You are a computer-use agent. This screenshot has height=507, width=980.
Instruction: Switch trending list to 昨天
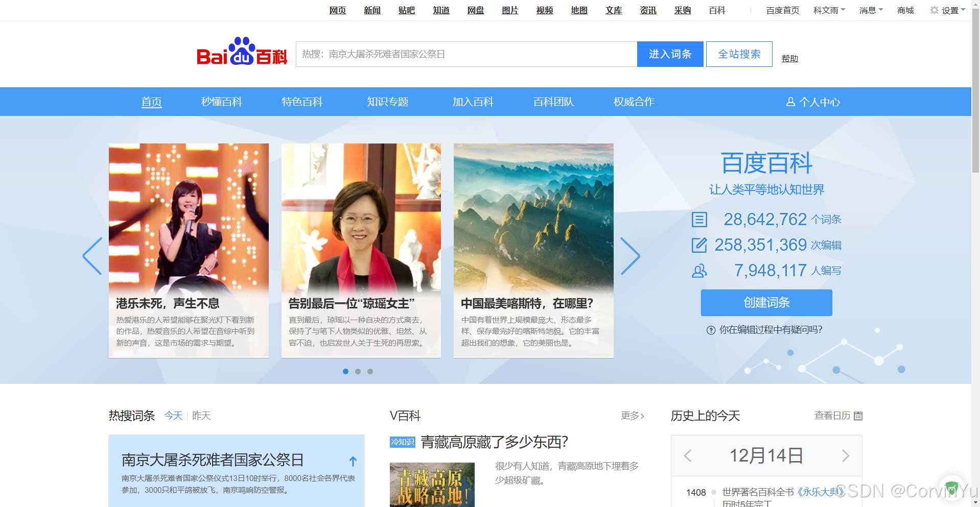[x=201, y=416]
